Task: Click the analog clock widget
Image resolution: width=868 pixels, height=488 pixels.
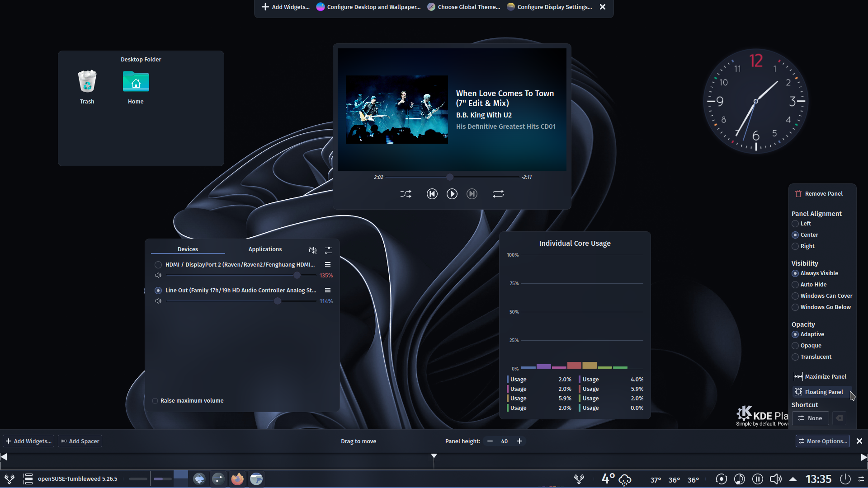Action: click(755, 101)
